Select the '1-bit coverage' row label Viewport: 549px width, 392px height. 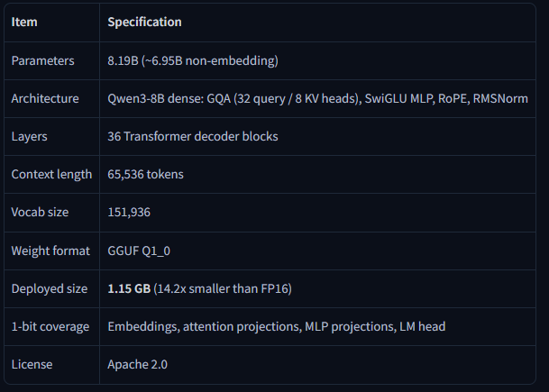click(50, 326)
